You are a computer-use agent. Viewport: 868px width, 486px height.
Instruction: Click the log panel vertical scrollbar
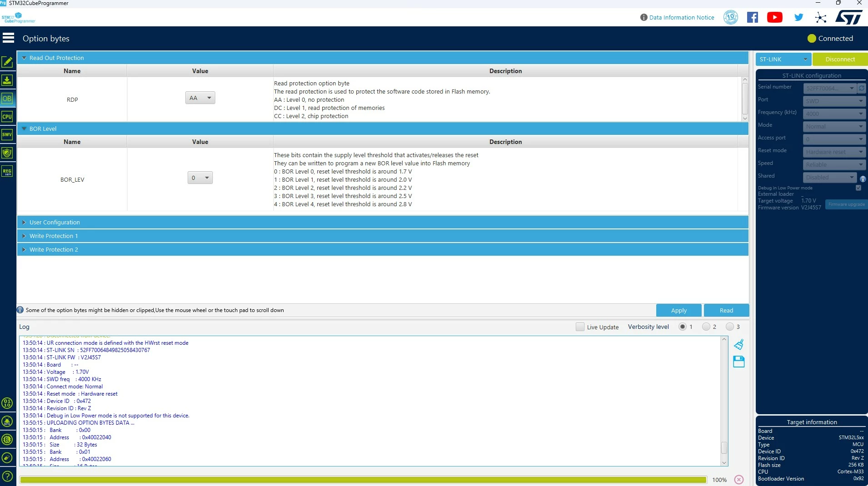tap(724, 401)
